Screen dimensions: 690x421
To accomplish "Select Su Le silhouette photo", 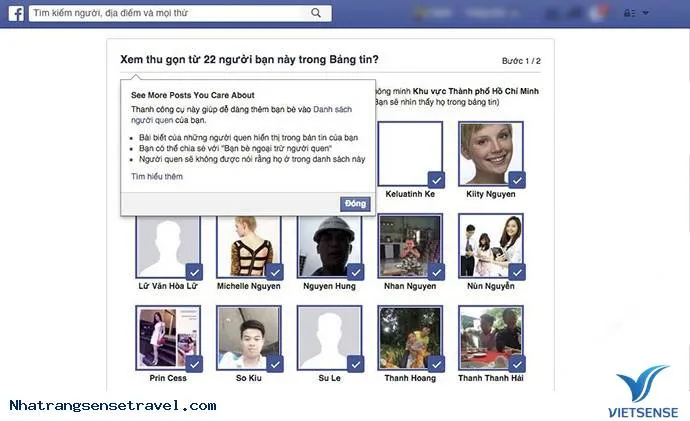I will tap(330, 338).
